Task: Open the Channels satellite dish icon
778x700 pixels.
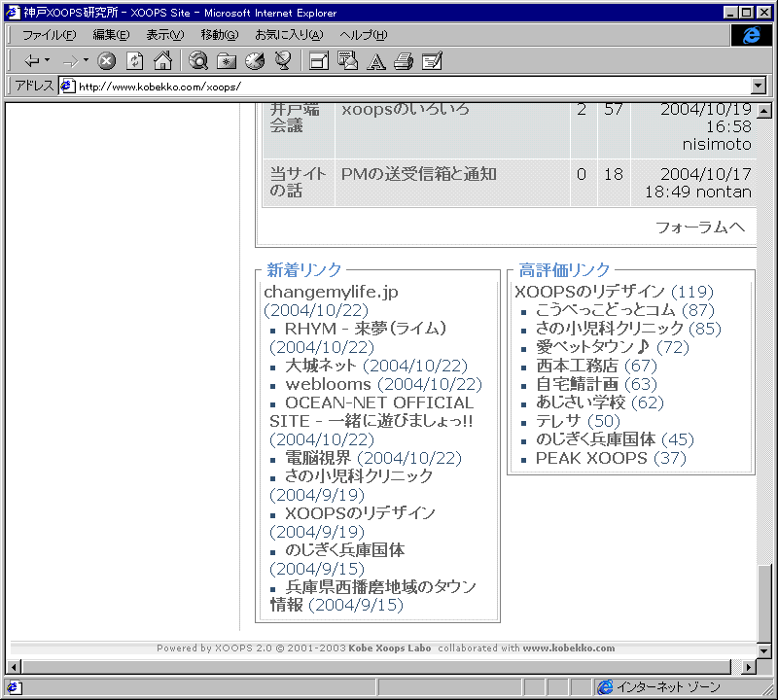Action: (x=283, y=61)
